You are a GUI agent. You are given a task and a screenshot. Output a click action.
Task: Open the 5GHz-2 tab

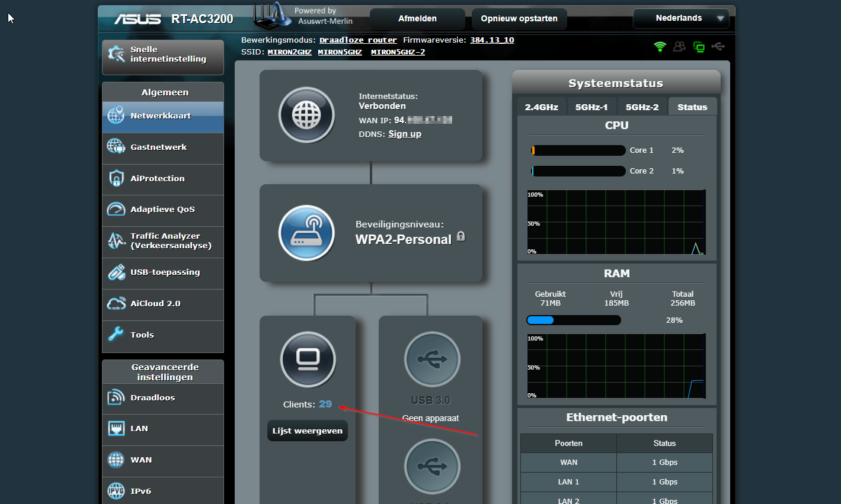click(642, 107)
